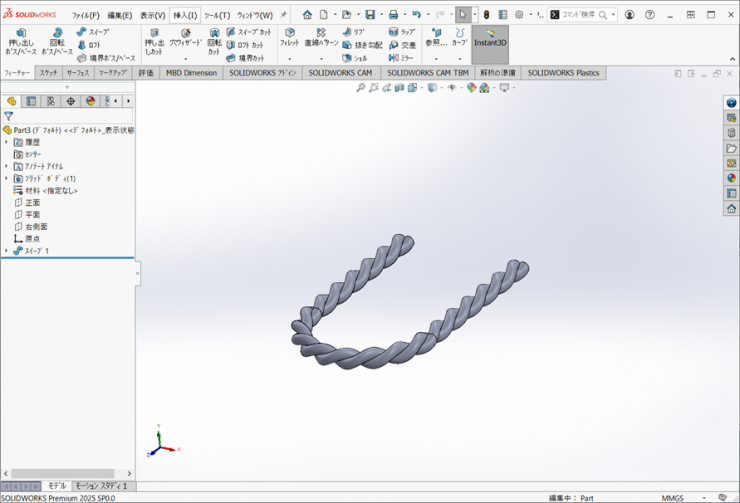
Task: Open the 挿入(I) menu
Action: click(x=185, y=15)
